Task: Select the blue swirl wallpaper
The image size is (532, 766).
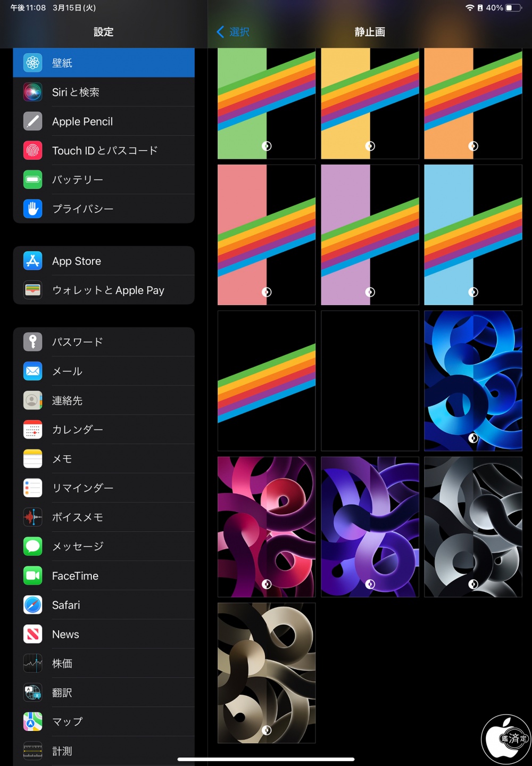Action: [473, 381]
